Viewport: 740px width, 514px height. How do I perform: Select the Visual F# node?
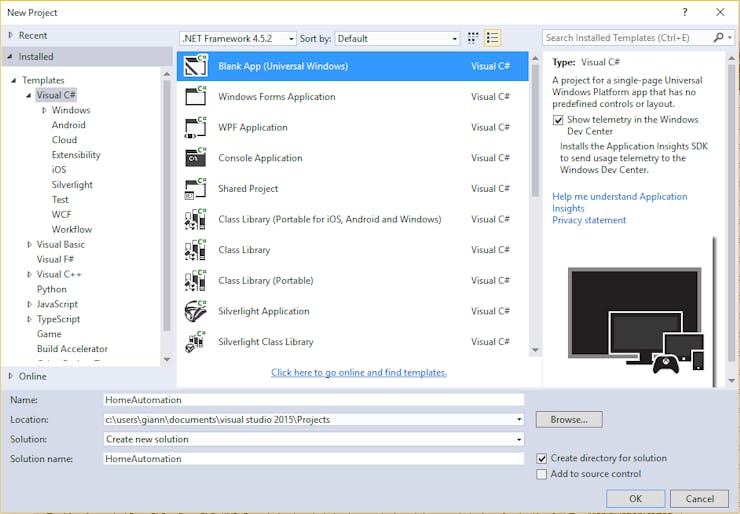[55, 259]
